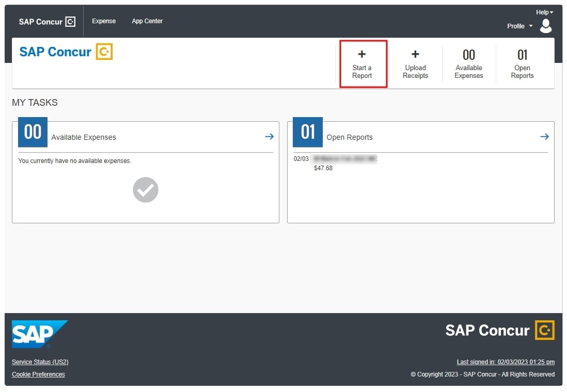Viewport: 567px width, 392px height.
Task: Click the Last signed in timestamp link
Action: click(505, 362)
